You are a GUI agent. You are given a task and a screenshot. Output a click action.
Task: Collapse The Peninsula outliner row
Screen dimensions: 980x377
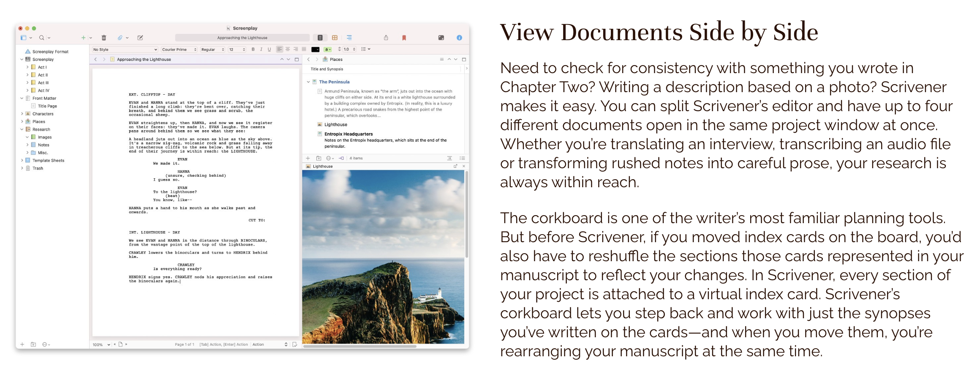[308, 82]
